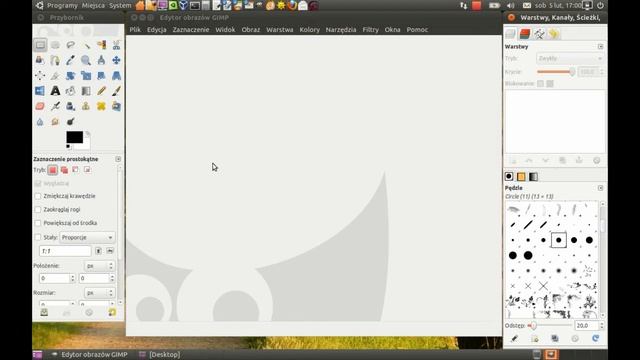Select the Scissors Select tool
The height and width of the screenshot is (360, 640).
coord(116,45)
